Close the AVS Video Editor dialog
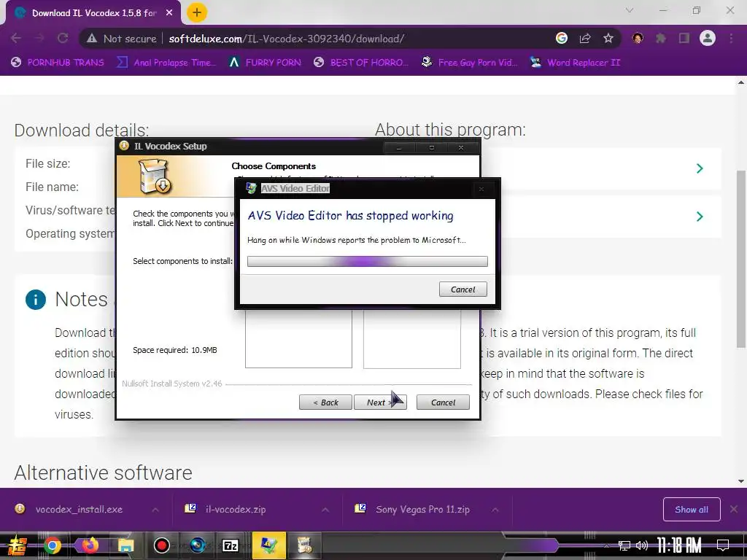Image resolution: width=747 pixels, height=560 pixels. tap(481, 189)
